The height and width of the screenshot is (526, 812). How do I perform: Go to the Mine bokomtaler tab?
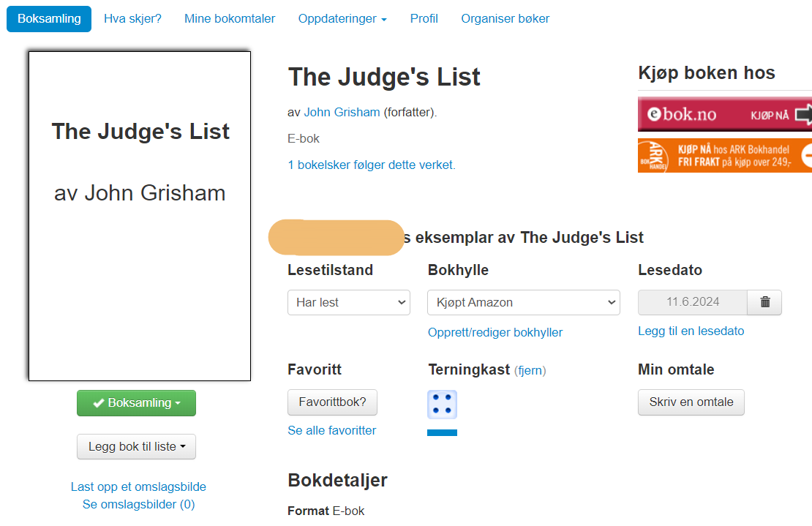(230, 19)
